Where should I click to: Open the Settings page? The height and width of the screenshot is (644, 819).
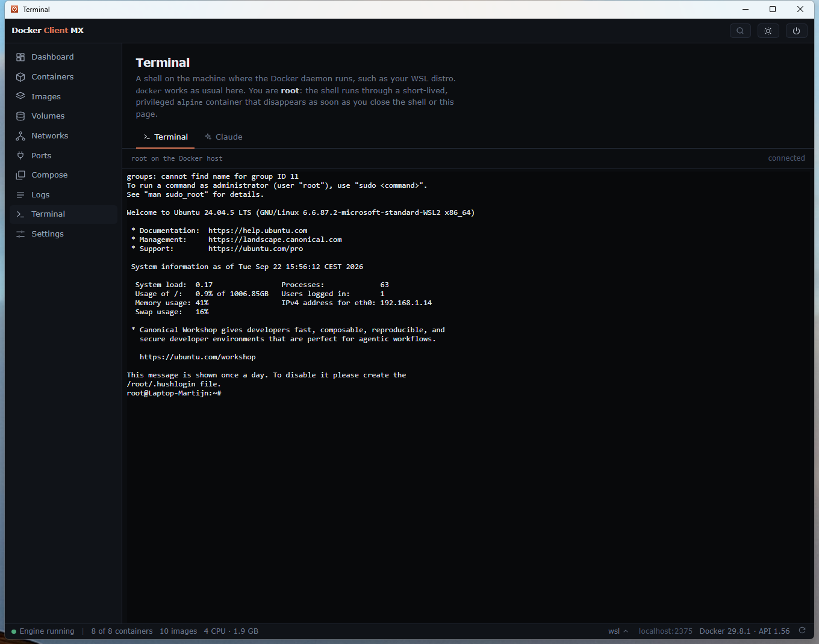(x=63, y=234)
